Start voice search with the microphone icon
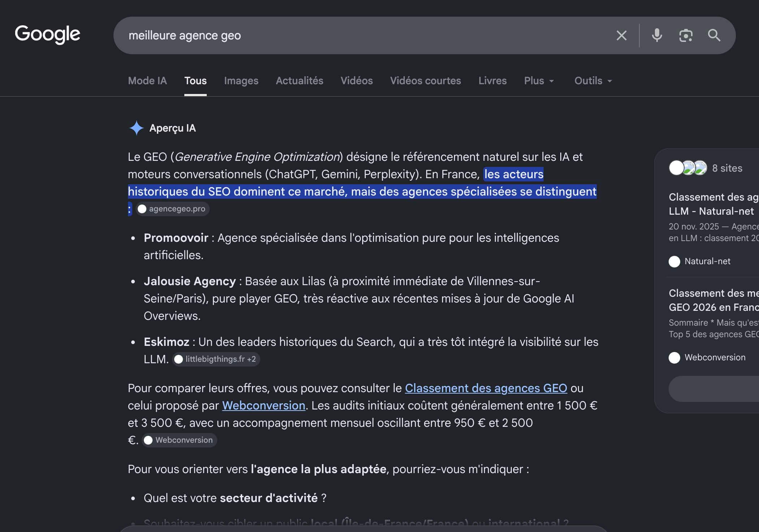 657,35
